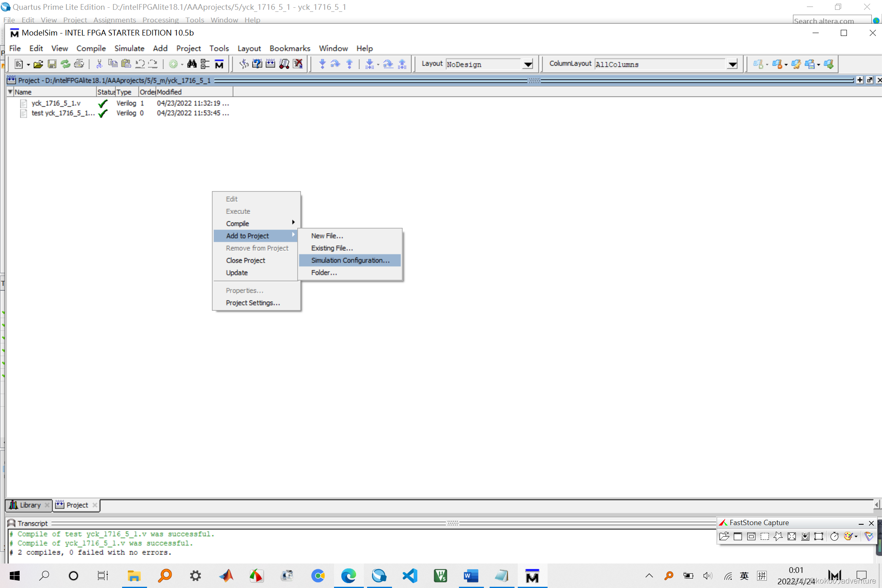This screenshot has width=882, height=588.
Task: Click the New file toolbar icon
Action: 18,64
